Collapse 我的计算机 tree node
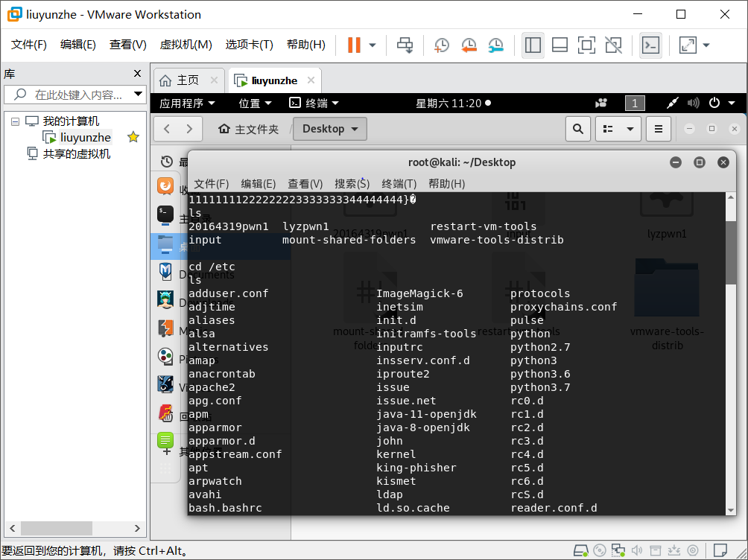 [x=15, y=121]
